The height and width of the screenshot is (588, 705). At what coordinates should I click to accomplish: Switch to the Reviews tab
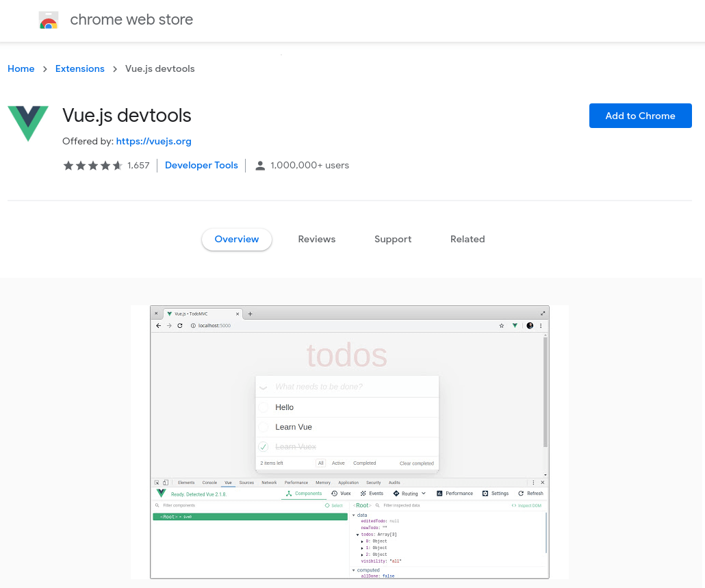(x=316, y=239)
